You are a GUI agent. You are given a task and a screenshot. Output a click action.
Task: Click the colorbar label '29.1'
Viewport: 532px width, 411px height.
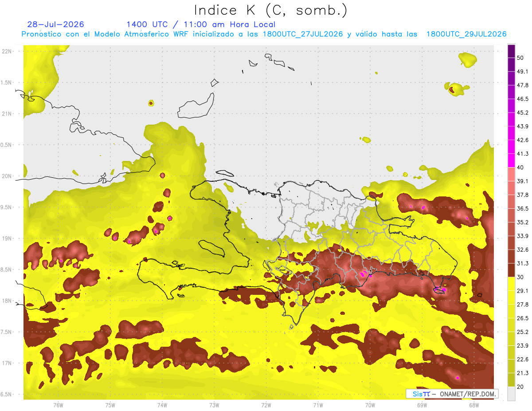coord(523,291)
